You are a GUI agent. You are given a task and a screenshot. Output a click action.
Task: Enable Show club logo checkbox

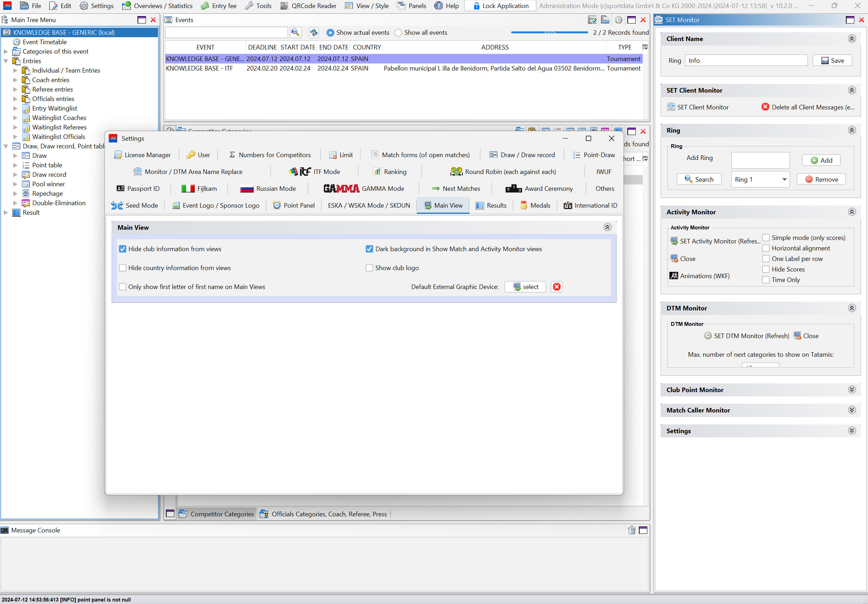[369, 268]
